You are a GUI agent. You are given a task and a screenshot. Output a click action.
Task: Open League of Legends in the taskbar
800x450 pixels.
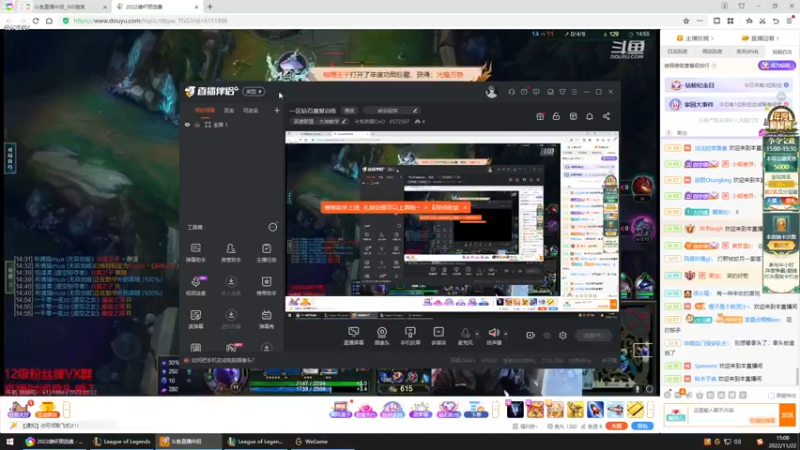[122, 441]
